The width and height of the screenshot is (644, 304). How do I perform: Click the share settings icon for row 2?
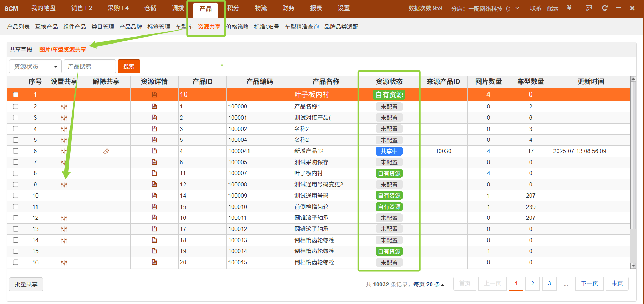64,107
